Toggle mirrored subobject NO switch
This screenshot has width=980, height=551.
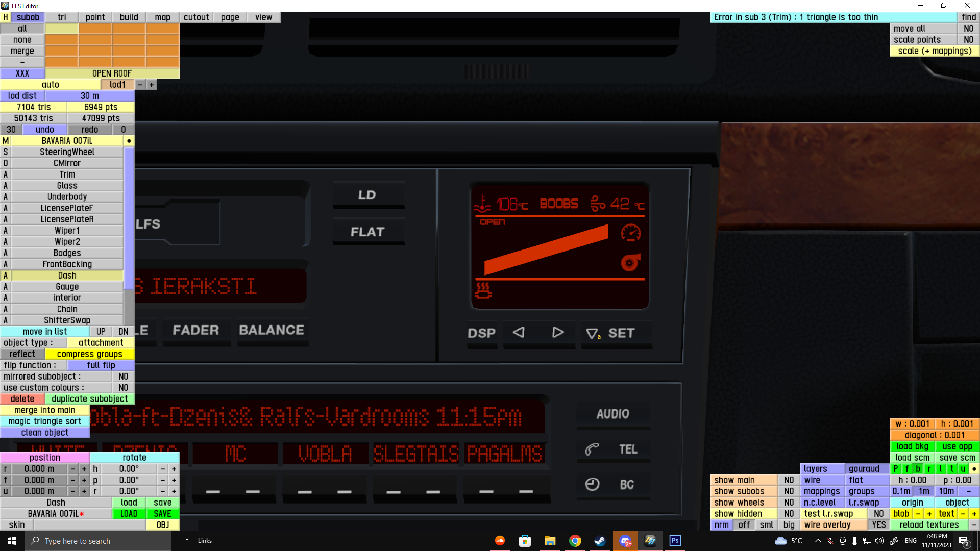coord(123,377)
